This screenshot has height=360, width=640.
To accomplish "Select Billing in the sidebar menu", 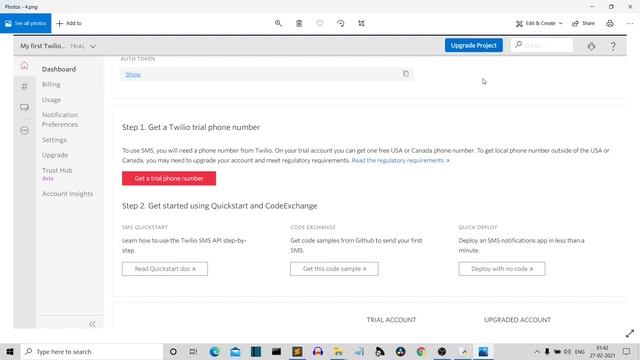I will pyautogui.click(x=51, y=84).
